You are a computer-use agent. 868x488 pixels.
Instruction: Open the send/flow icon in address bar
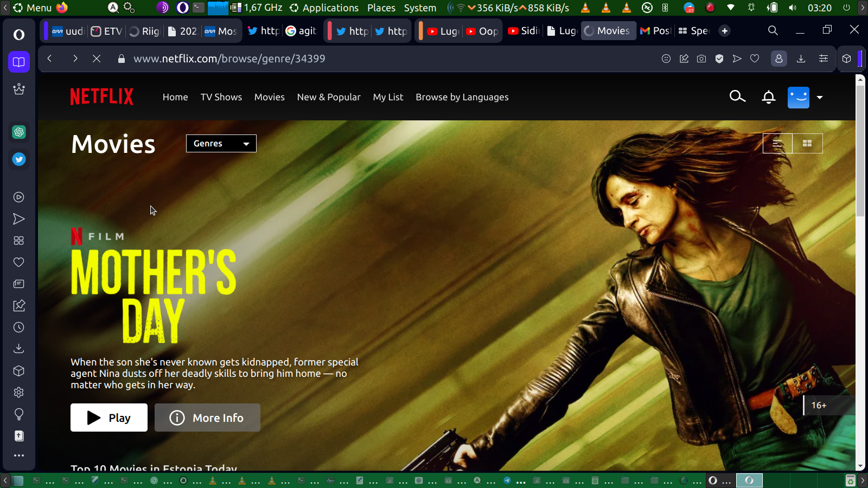(737, 59)
